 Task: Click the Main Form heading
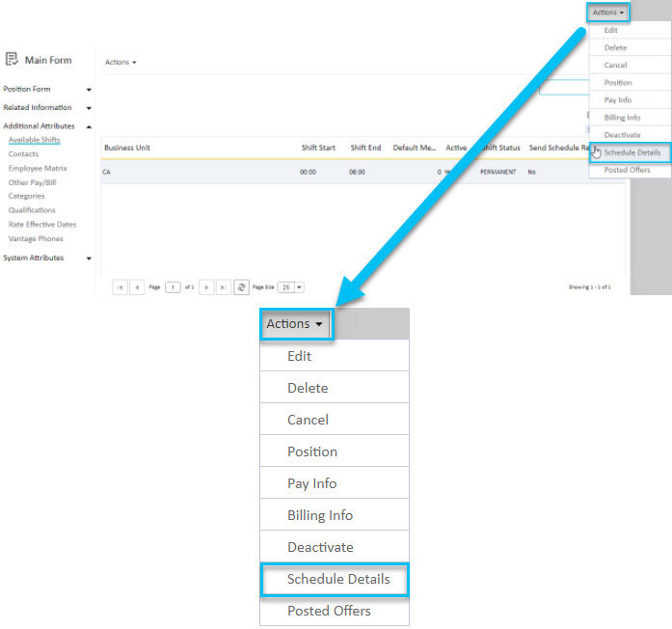48,60
